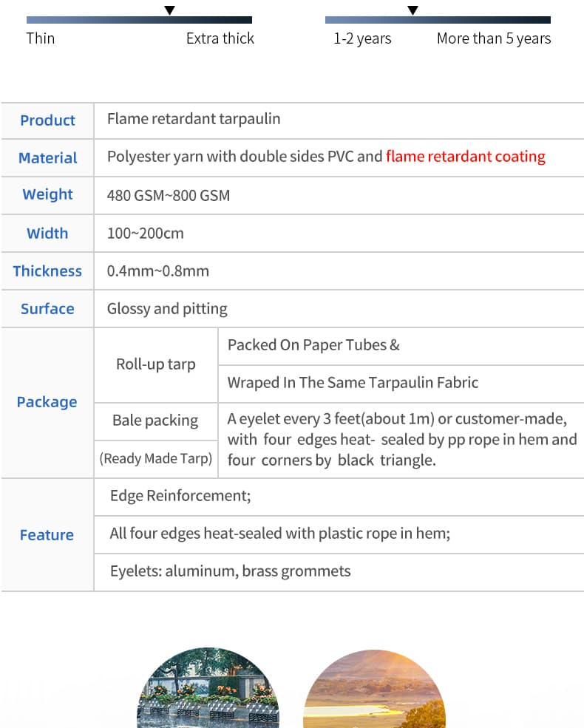Select the Product row label
This screenshot has width=584, height=728.
47,120
